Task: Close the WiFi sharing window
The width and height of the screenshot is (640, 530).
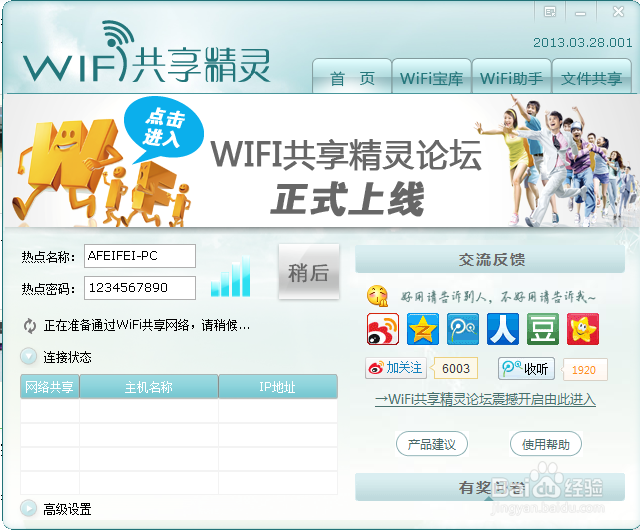Action: 618,11
